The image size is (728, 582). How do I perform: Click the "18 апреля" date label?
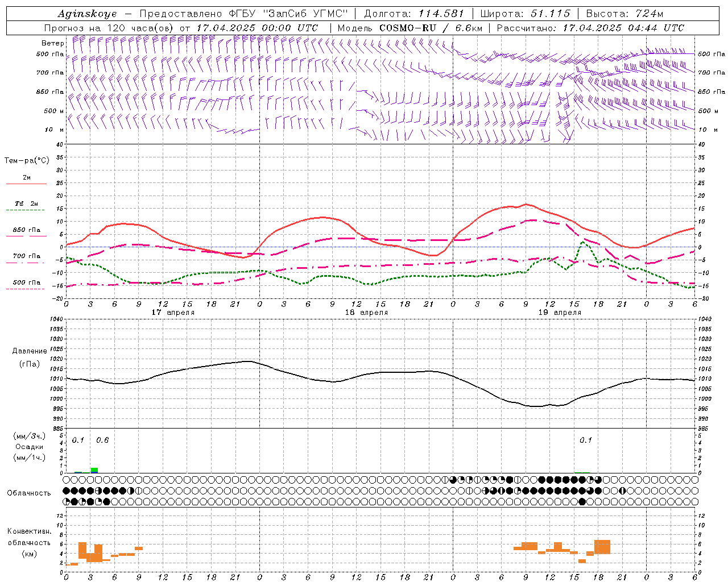[x=366, y=312]
